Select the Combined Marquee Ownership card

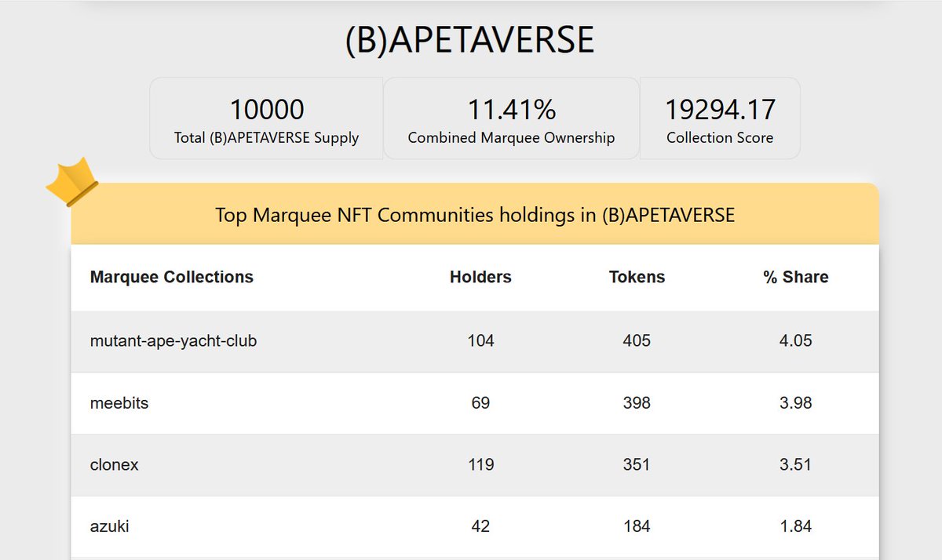pos(511,118)
